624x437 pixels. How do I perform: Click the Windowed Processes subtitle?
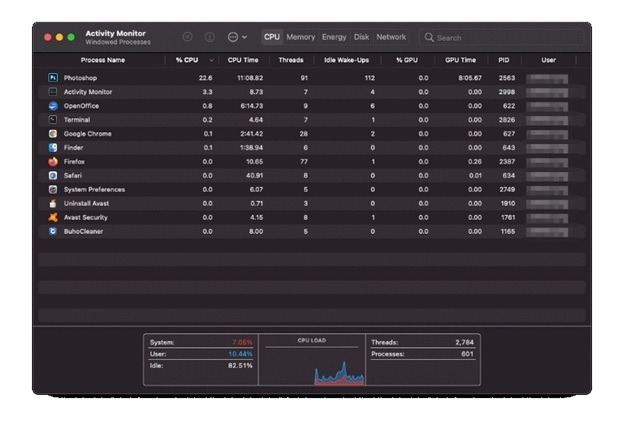pos(118,42)
